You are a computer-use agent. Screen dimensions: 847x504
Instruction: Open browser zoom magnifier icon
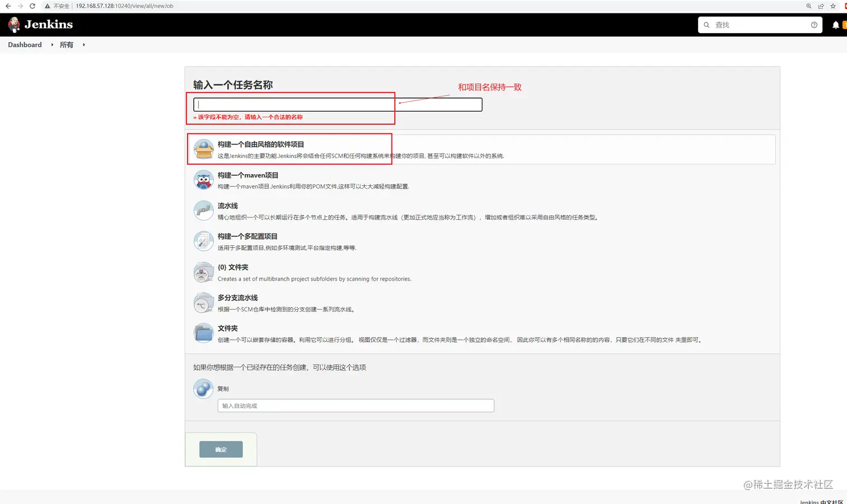click(808, 6)
